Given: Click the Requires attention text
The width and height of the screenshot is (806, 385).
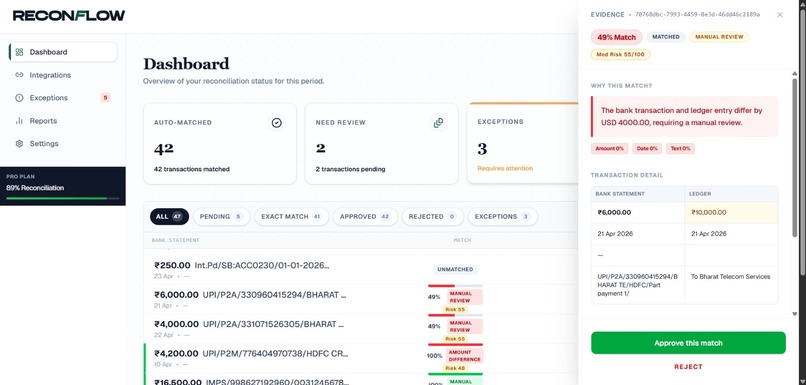Looking at the screenshot, I should 505,168.
